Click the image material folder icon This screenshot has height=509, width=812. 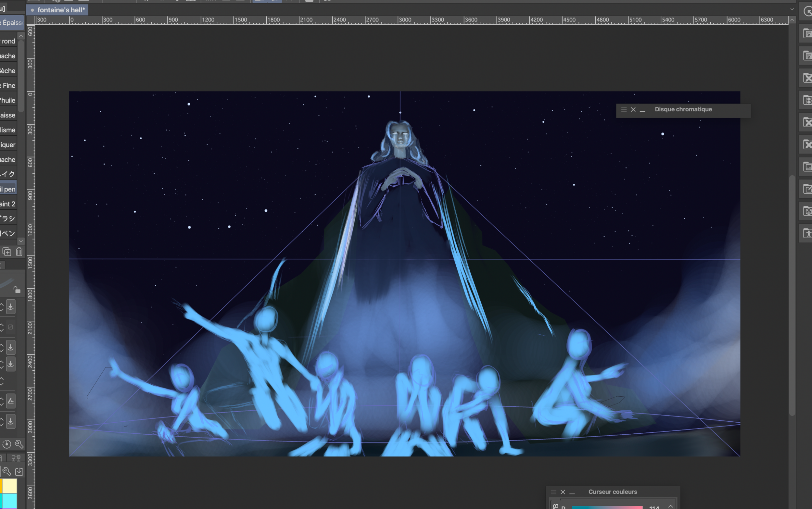[808, 167]
